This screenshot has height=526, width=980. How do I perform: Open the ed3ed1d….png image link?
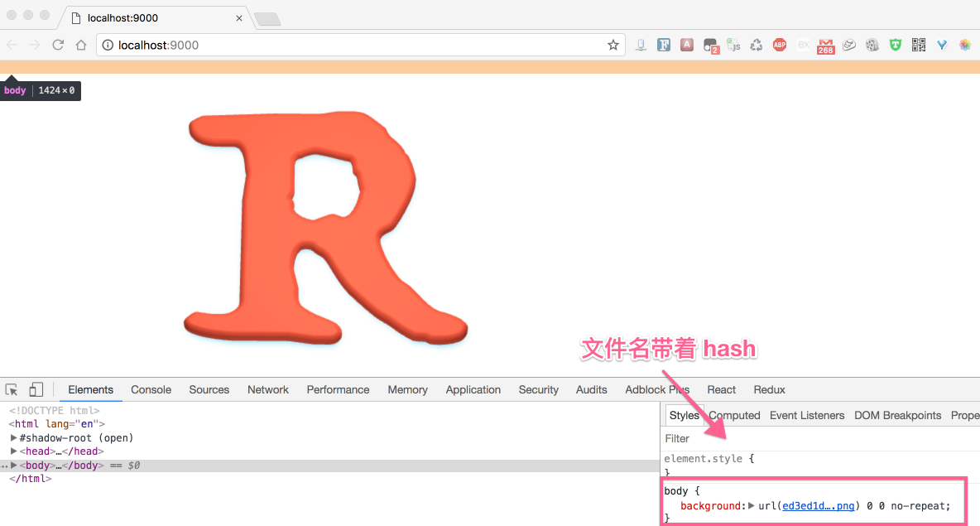coord(818,506)
